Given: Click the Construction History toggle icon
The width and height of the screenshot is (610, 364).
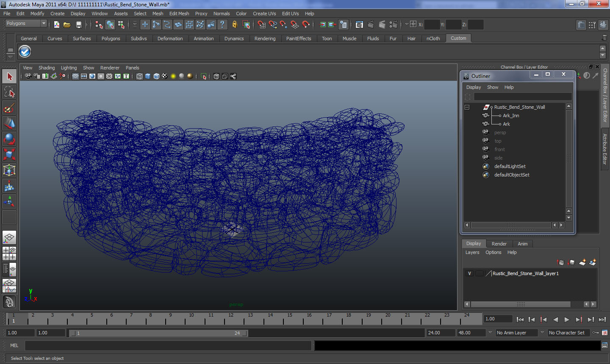Looking at the screenshot, I should (343, 25).
